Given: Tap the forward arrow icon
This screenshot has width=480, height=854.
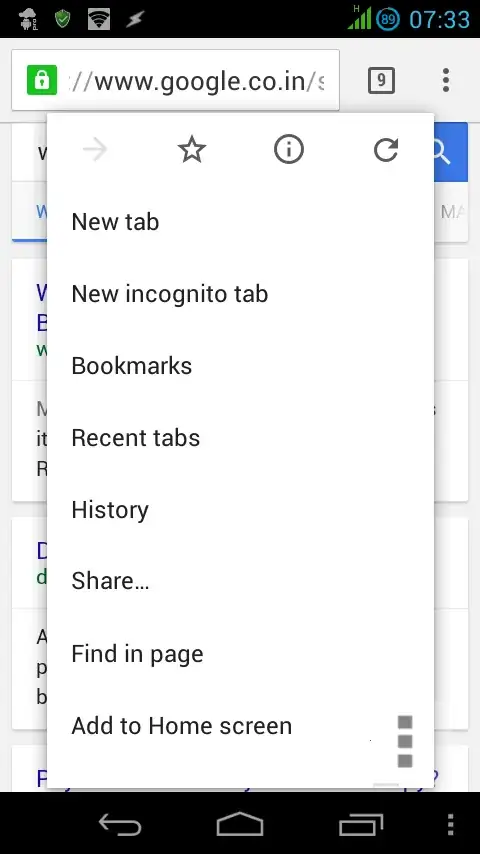Looking at the screenshot, I should click(95, 150).
